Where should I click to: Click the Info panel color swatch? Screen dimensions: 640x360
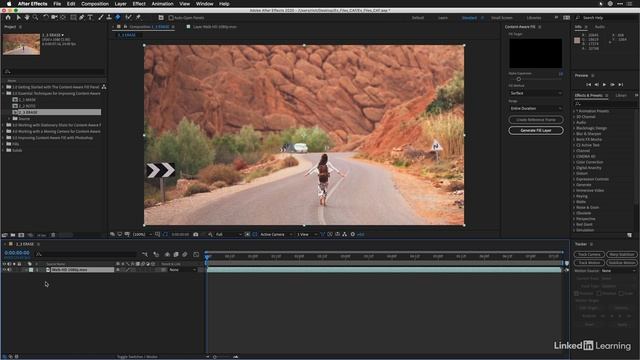click(577, 40)
